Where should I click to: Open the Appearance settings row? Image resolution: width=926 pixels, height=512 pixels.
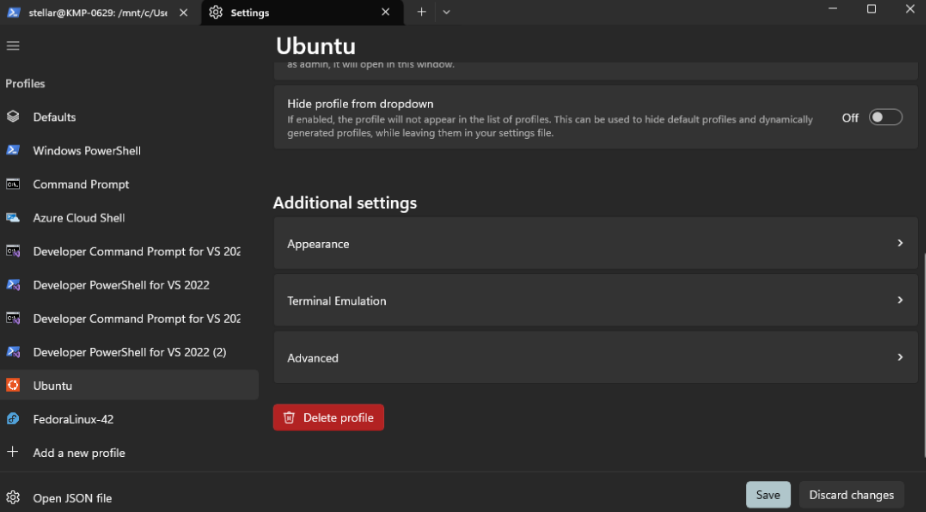coord(595,243)
